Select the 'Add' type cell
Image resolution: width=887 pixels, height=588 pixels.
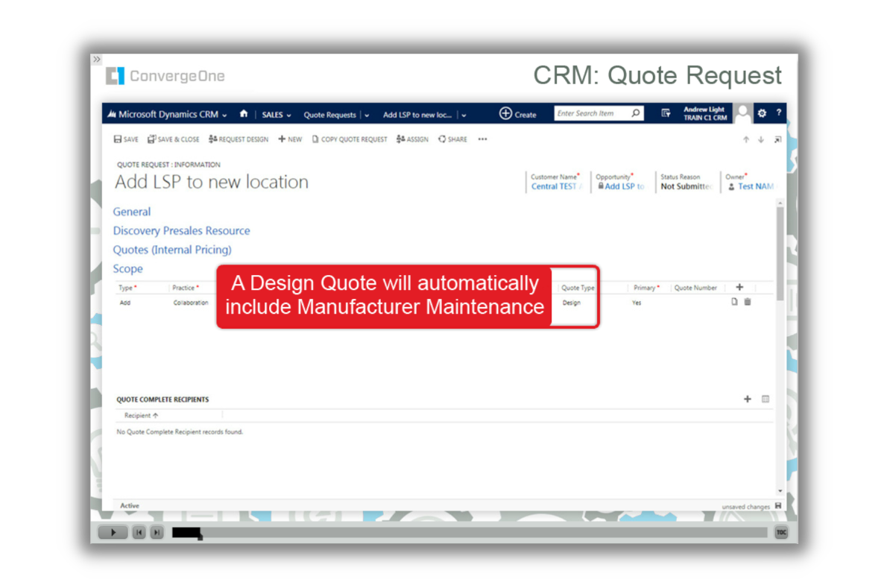125,303
